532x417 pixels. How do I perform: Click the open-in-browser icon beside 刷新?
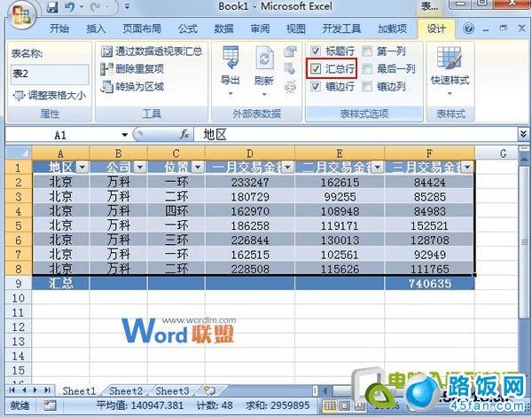tap(289, 69)
